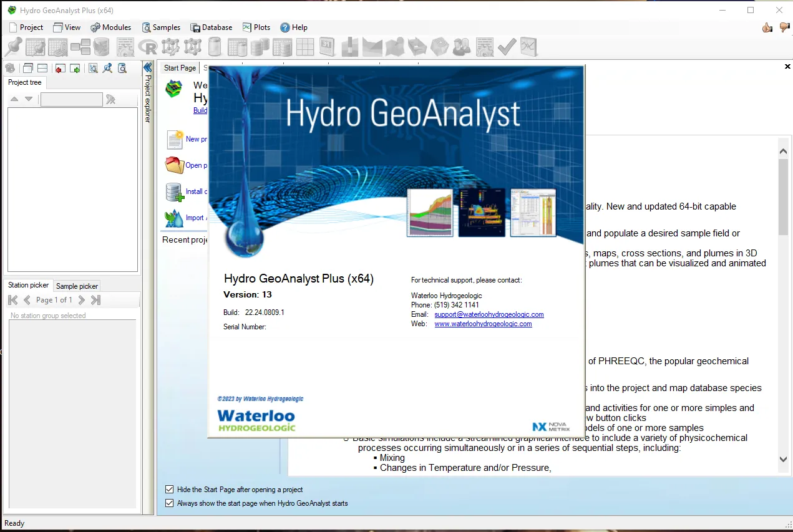Open the Modules menu
The image size is (793, 532).
[x=111, y=27]
